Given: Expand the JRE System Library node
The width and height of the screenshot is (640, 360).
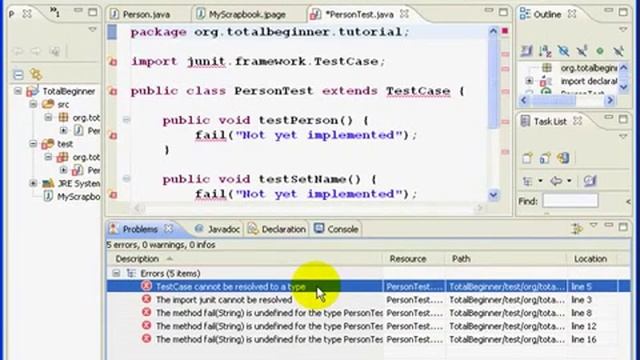Looking at the screenshot, I should (x=33, y=183).
